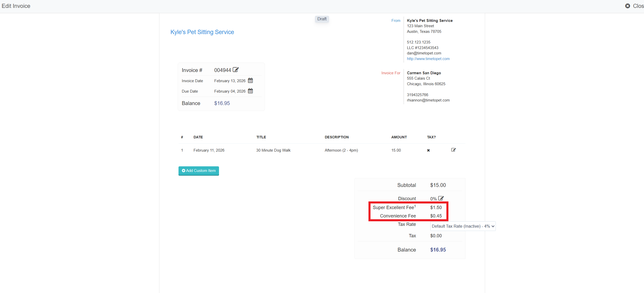Edit the Discount percentage
This screenshot has width=644, height=293.
(441, 198)
